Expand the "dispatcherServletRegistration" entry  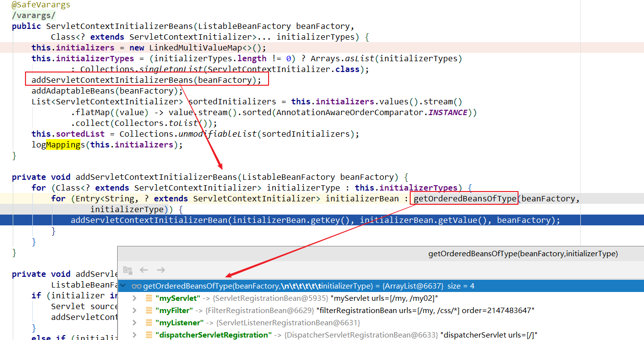tap(135, 335)
